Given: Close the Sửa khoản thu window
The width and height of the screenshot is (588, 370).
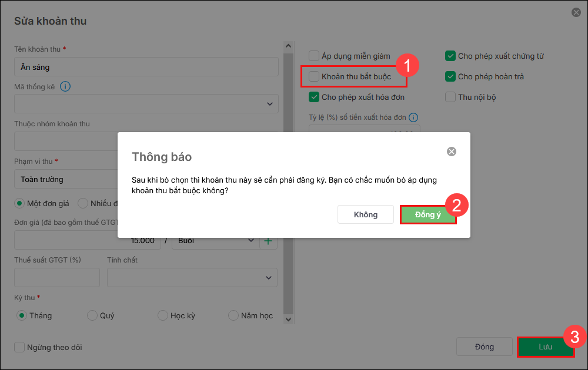Looking at the screenshot, I should pos(575,12).
